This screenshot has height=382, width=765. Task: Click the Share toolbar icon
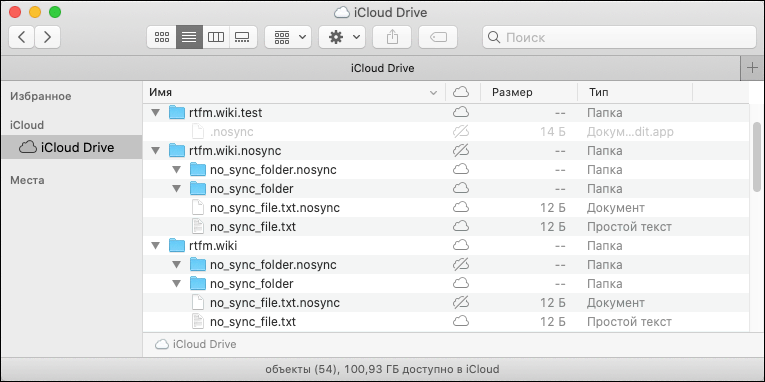[x=392, y=37]
